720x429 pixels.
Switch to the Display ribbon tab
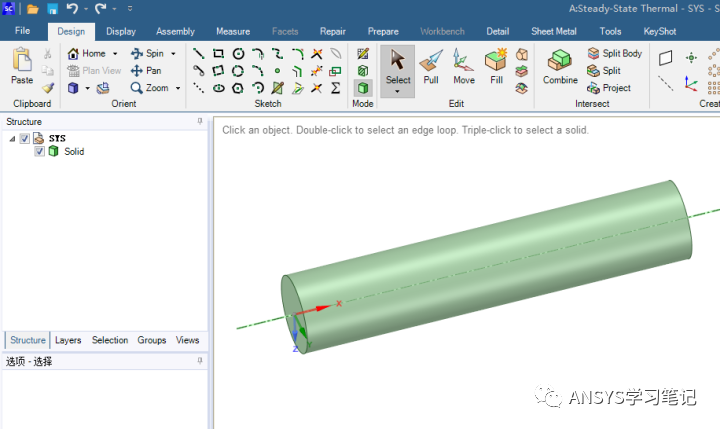coord(121,31)
